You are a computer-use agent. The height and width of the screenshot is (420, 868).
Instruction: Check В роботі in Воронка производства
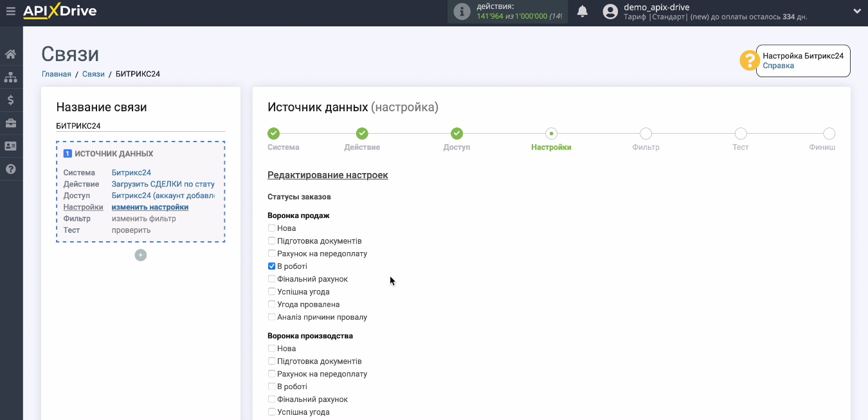[272, 387]
